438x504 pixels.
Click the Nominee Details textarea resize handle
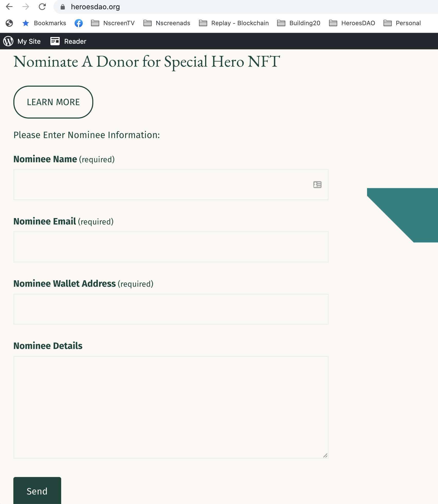[325, 455]
